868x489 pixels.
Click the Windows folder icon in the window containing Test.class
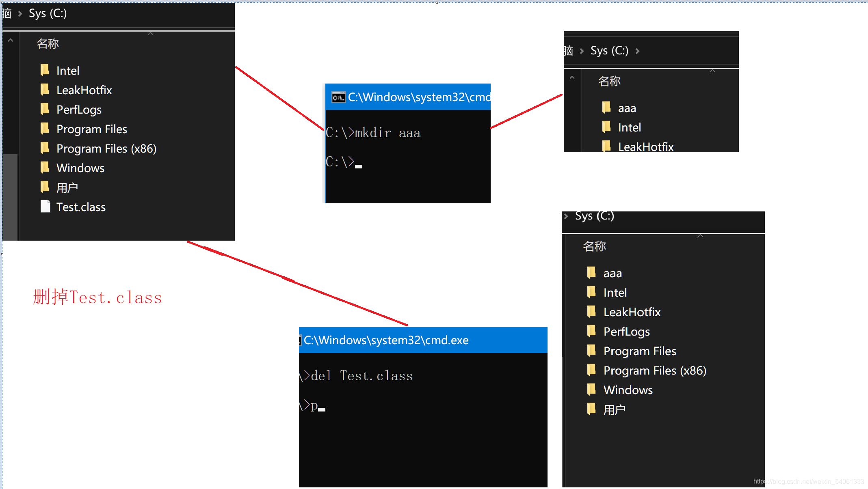click(x=45, y=168)
